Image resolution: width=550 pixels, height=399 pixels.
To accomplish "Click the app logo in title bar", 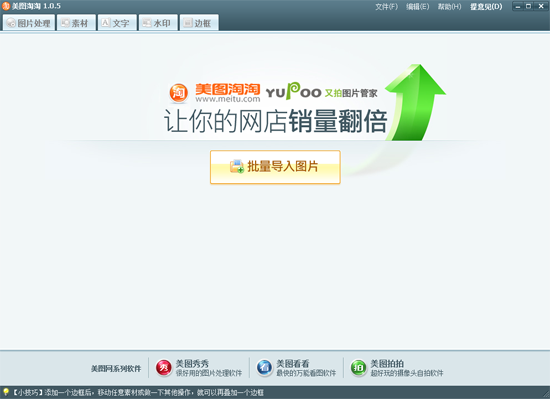I will click(6, 6).
